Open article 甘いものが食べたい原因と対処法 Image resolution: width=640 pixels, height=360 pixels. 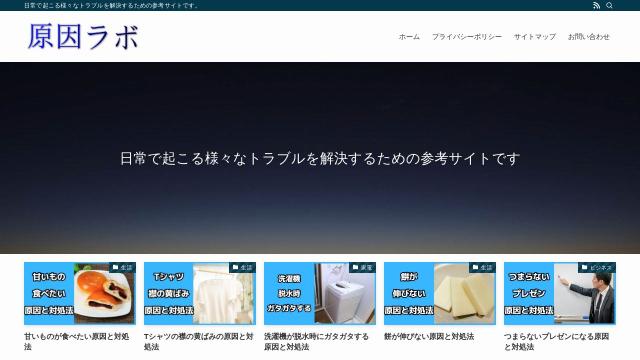coord(77,342)
